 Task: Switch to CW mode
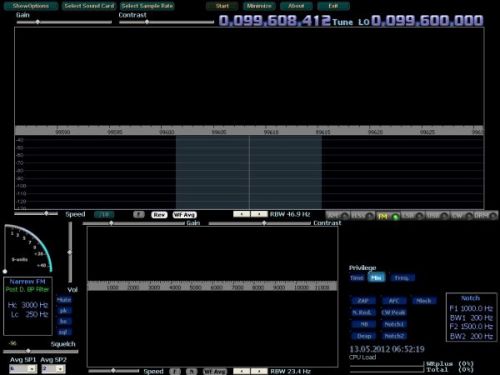tap(461, 216)
